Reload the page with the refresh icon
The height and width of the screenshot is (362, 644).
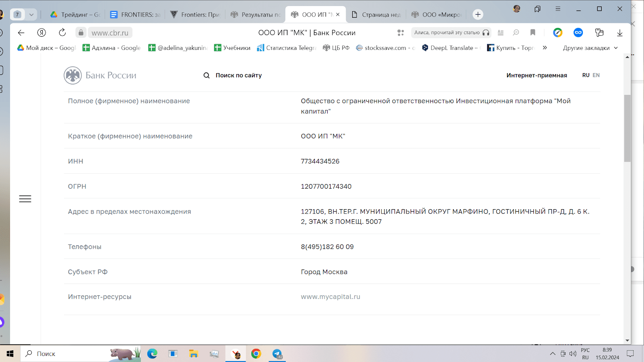(x=62, y=33)
